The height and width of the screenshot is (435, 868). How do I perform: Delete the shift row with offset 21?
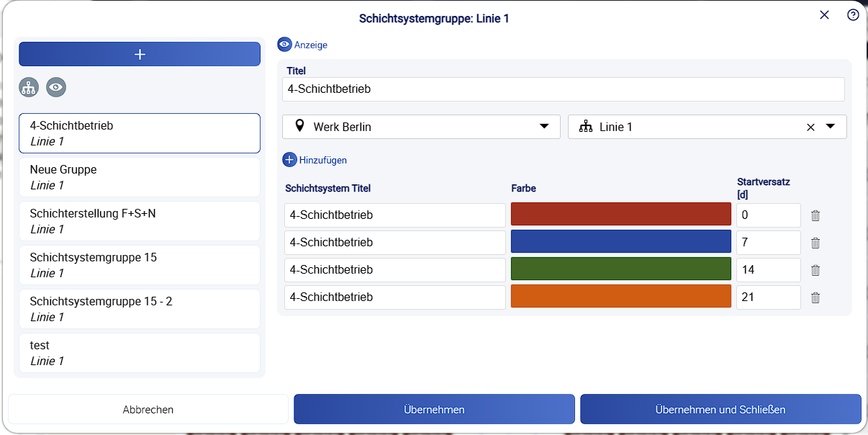pyautogui.click(x=815, y=297)
